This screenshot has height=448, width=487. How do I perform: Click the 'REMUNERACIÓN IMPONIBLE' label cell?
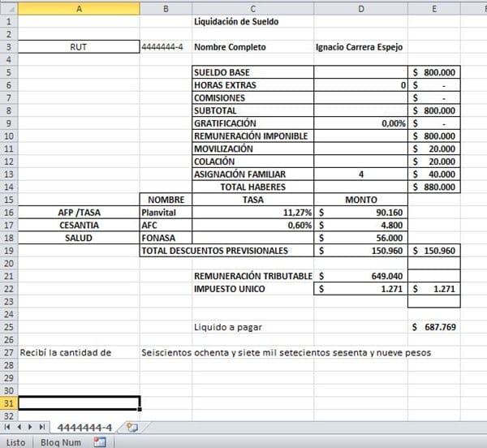coord(252,136)
